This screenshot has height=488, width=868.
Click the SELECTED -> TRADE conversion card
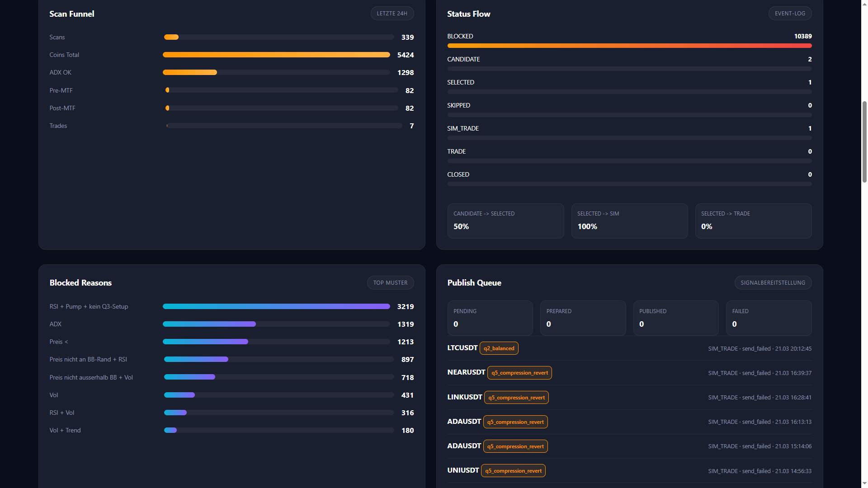pos(753,221)
